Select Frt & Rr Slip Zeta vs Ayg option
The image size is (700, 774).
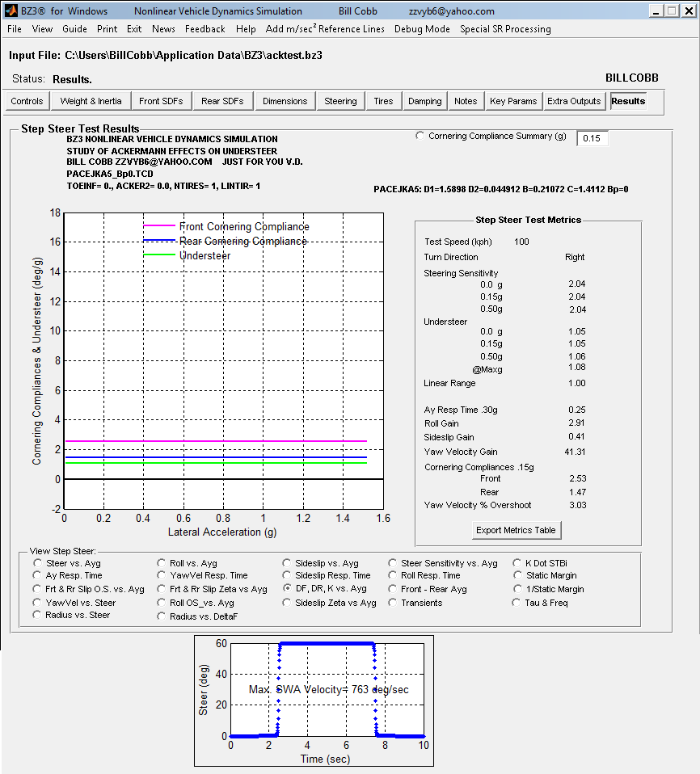point(162,589)
